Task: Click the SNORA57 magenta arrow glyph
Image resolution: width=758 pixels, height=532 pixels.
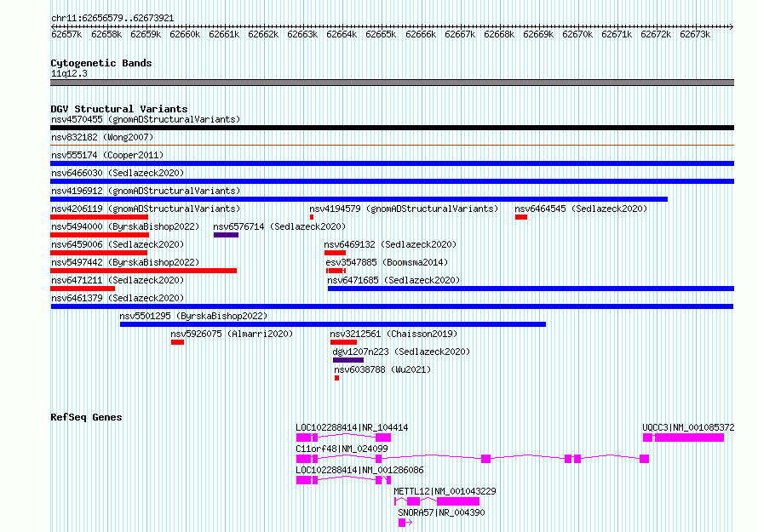Action: click(x=405, y=523)
